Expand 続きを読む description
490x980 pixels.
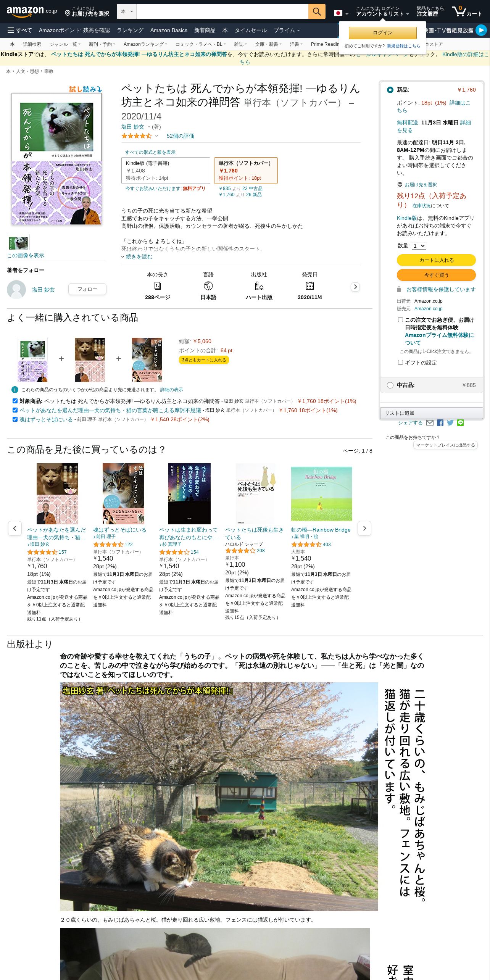click(x=137, y=257)
